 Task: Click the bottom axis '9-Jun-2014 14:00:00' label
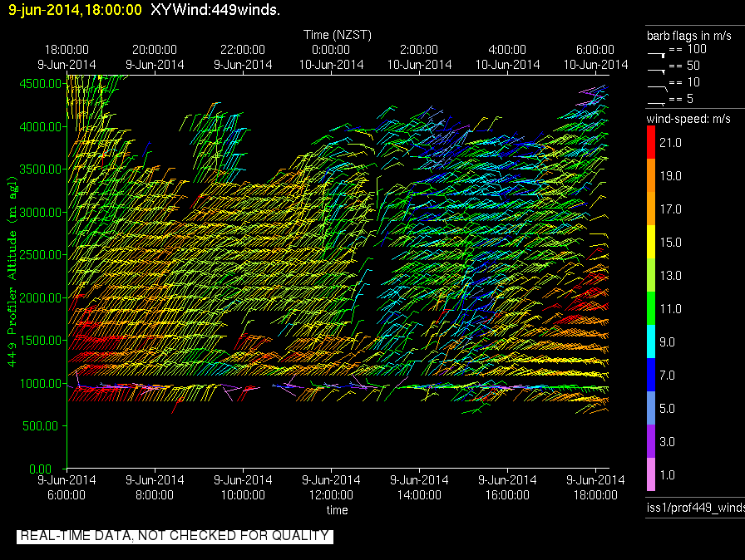click(x=419, y=488)
